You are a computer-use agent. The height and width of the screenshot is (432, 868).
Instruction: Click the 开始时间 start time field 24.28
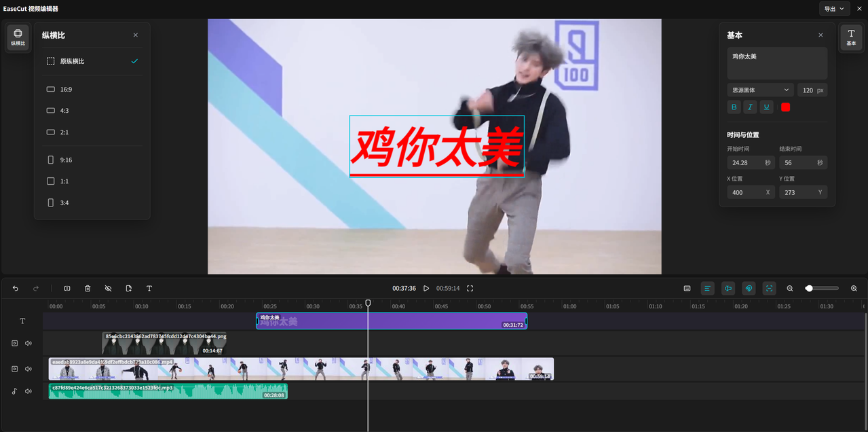751,163
